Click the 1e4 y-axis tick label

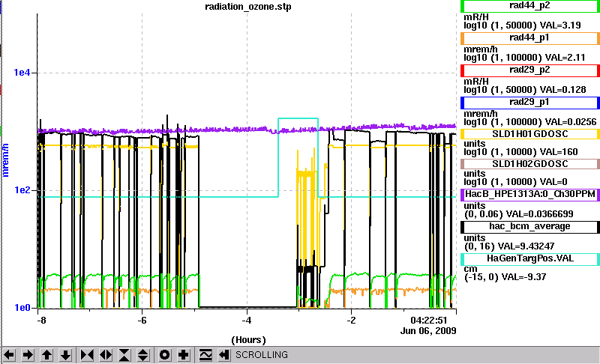[22, 72]
